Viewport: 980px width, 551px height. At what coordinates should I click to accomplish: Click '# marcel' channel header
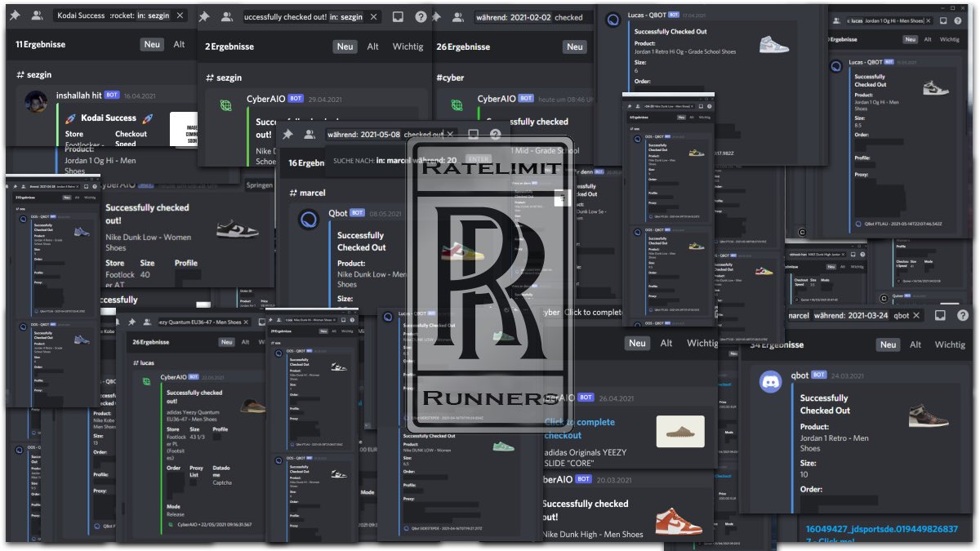point(307,193)
